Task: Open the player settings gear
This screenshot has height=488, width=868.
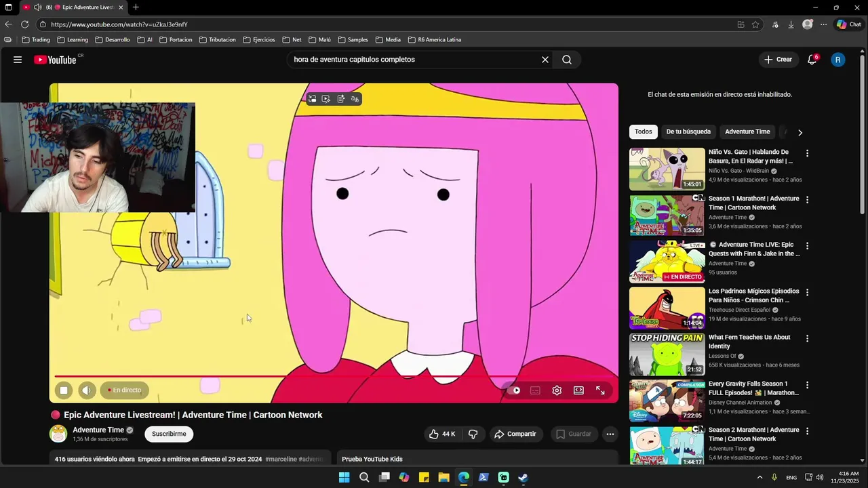Action: 557,390
